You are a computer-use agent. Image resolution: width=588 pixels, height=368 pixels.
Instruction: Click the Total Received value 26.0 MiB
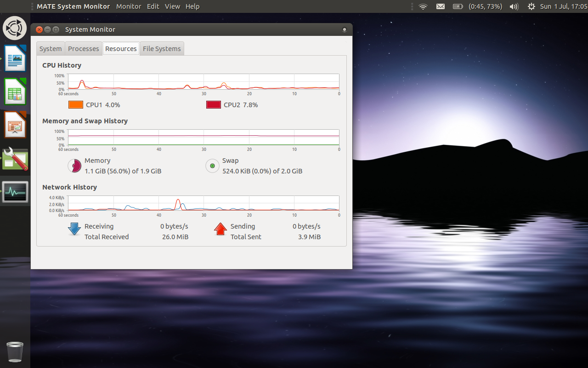tap(175, 237)
